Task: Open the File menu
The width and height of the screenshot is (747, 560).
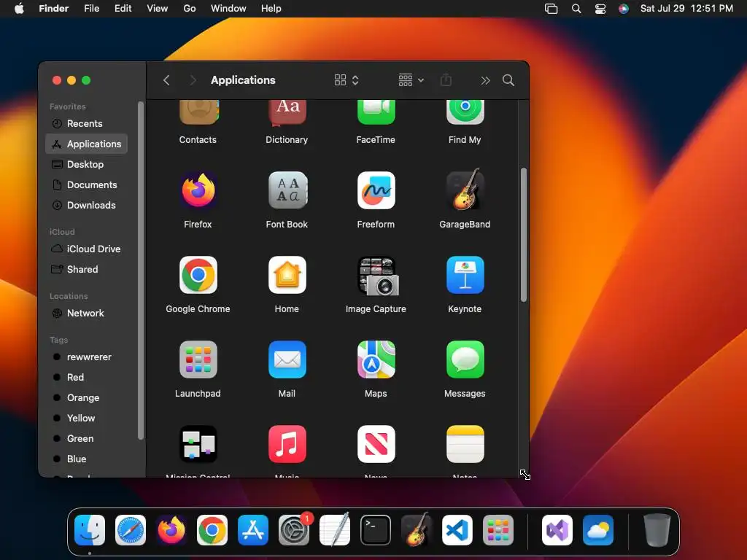Action: pyautogui.click(x=91, y=9)
